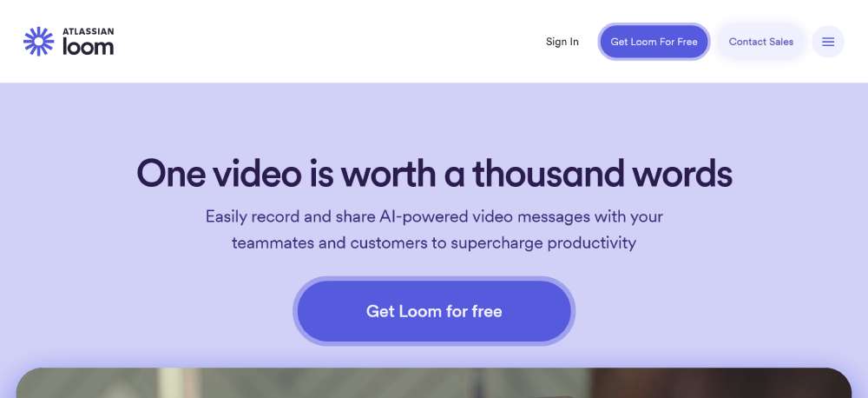Image resolution: width=868 pixels, height=398 pixels.
Task: Click the video preview at page bottom
Action: click(x=434, y=383)
